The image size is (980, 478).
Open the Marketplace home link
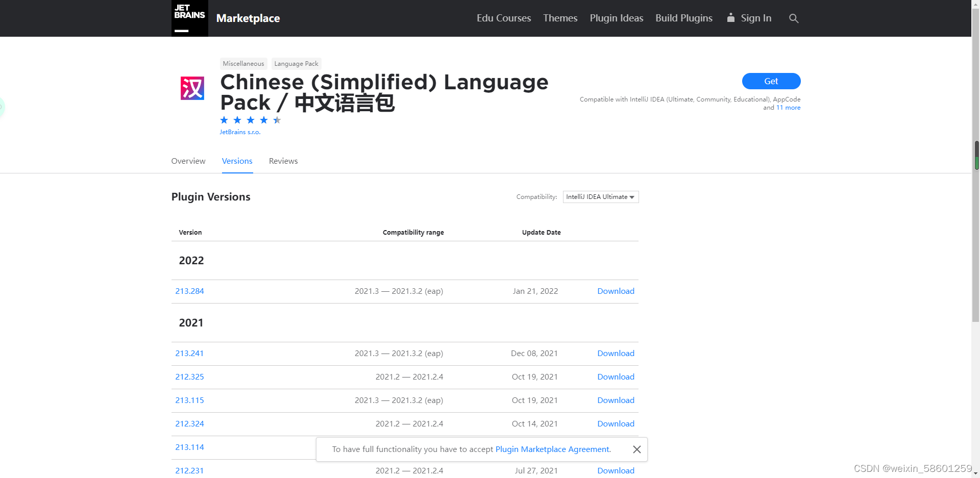tap(248, 18)
